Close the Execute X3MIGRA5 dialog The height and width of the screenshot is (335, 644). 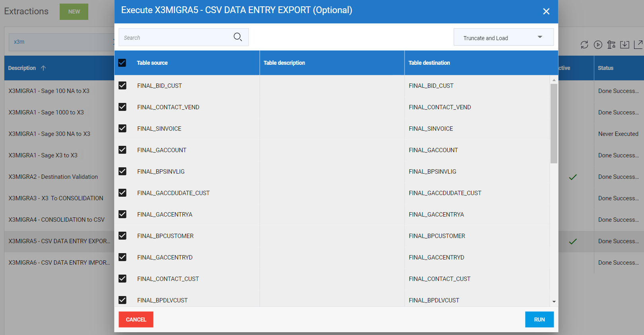[x=546, y=12]
